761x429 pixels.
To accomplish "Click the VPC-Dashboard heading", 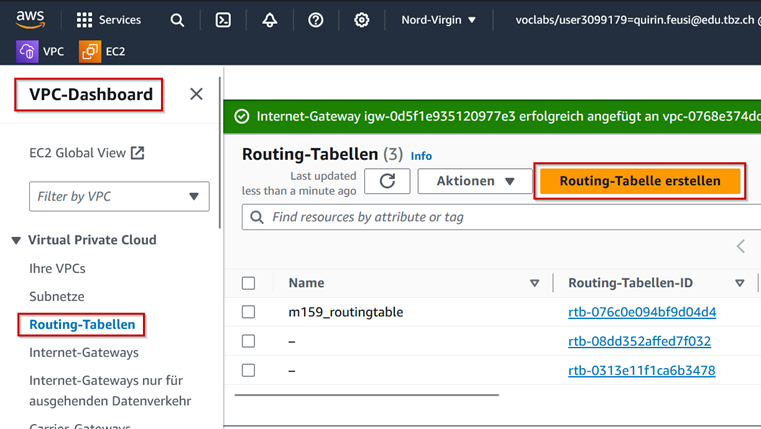I will tap(91, 94).
